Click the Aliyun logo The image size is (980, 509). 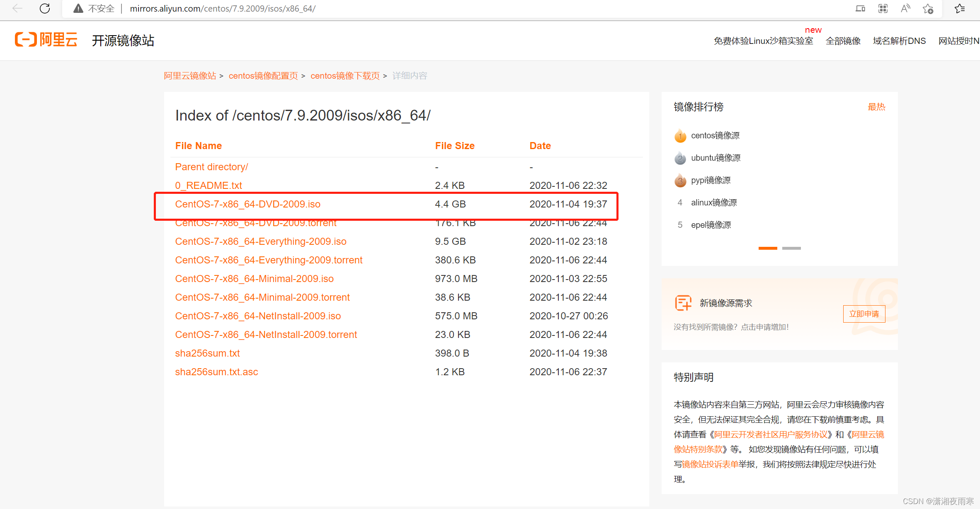point(46,40)
